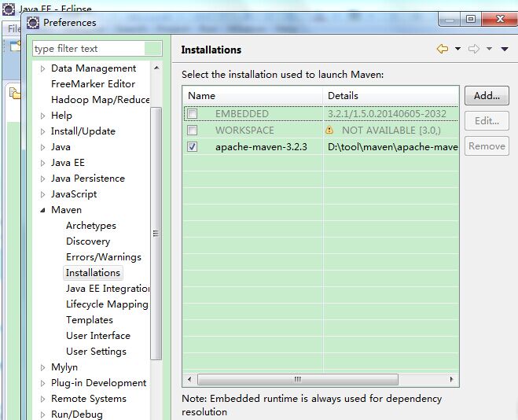Click the Edit... button
This screenshot has width=518, height=420.
487,121
